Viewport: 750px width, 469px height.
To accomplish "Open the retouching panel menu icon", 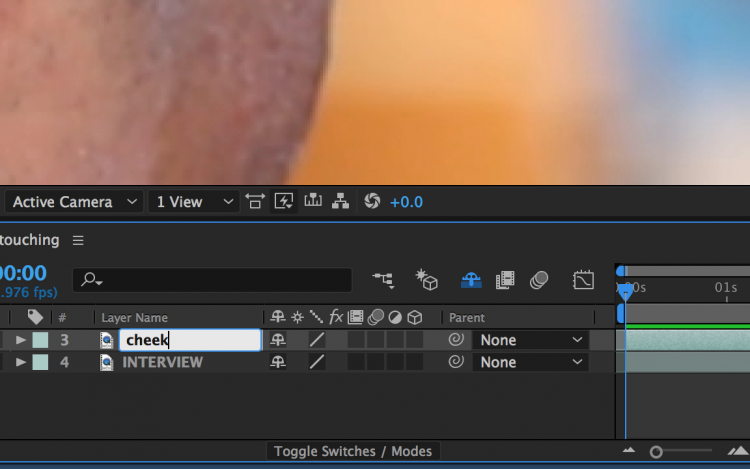I will click(x=78, y=240).
